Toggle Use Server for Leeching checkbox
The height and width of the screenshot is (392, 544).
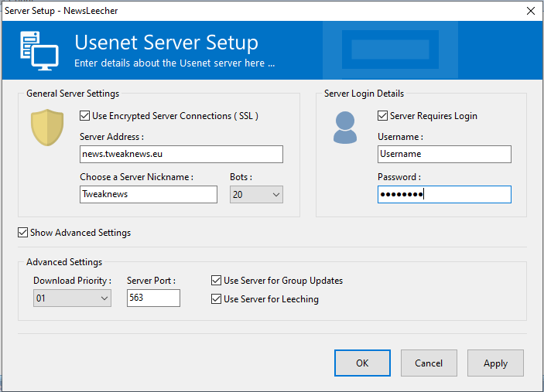pyautogui.click(x=216, y=298)
